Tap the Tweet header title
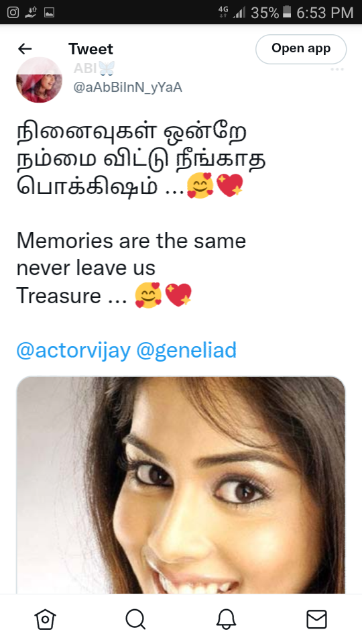The height and width of the screenshot is (644, 362). click(x=90, y=49)
